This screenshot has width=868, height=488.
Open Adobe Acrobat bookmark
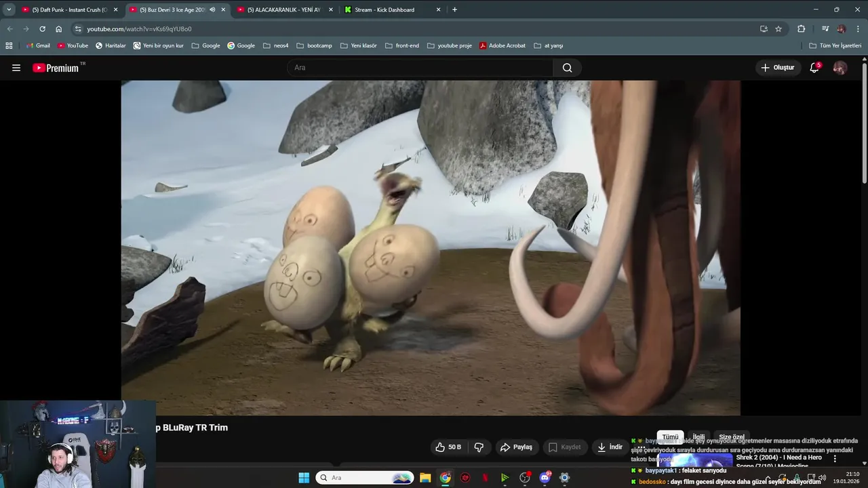[502, 45]
